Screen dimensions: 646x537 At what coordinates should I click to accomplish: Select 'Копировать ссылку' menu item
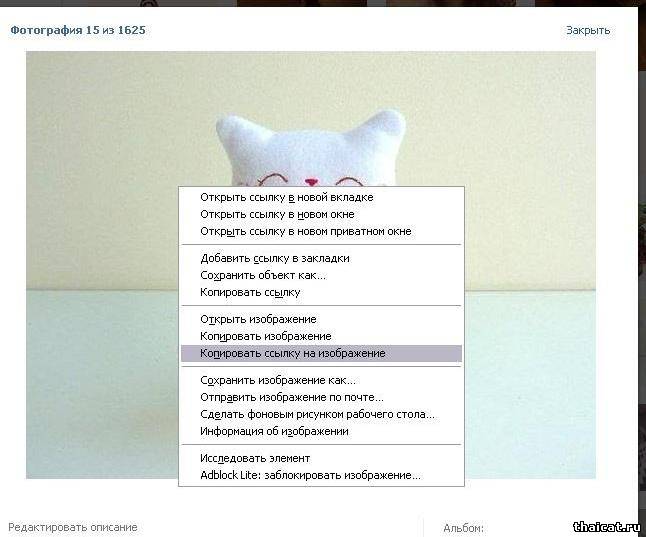(321, 292)
